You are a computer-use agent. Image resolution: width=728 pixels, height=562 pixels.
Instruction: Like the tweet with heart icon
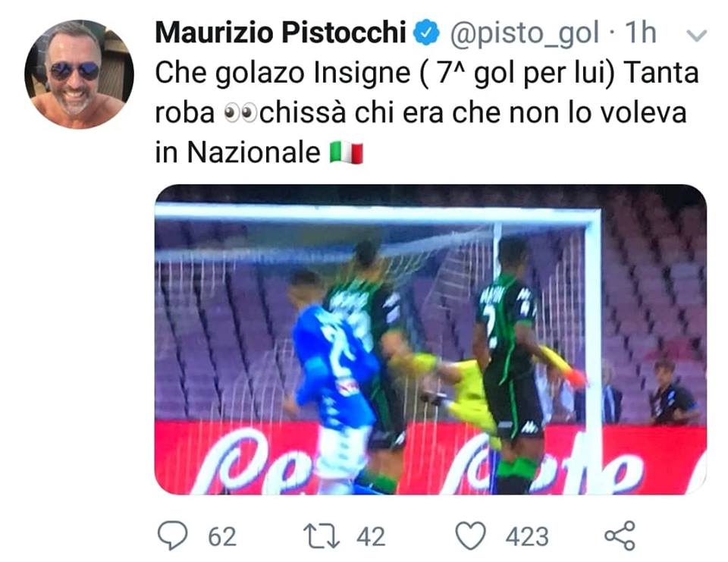[470, 536]
